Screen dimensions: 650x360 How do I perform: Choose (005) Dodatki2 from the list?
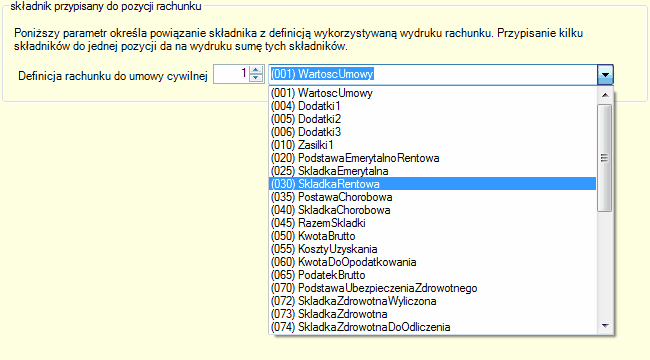tap(432, 119)
